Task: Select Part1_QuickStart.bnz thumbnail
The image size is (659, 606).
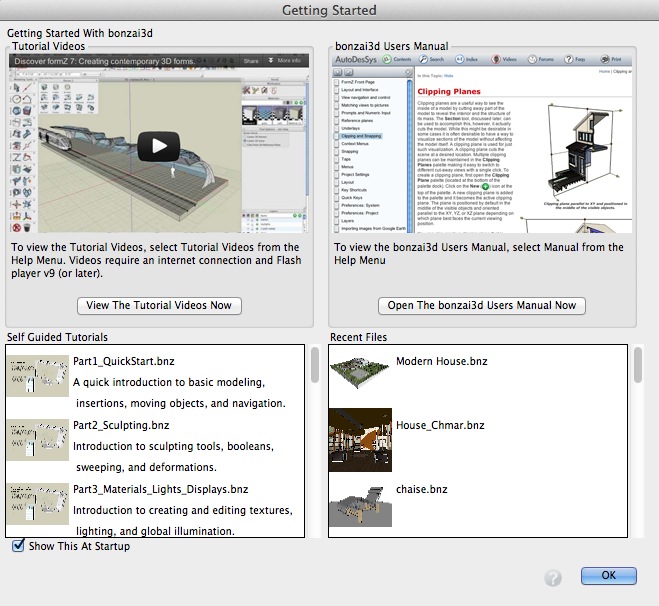Action: coord(38,376)
